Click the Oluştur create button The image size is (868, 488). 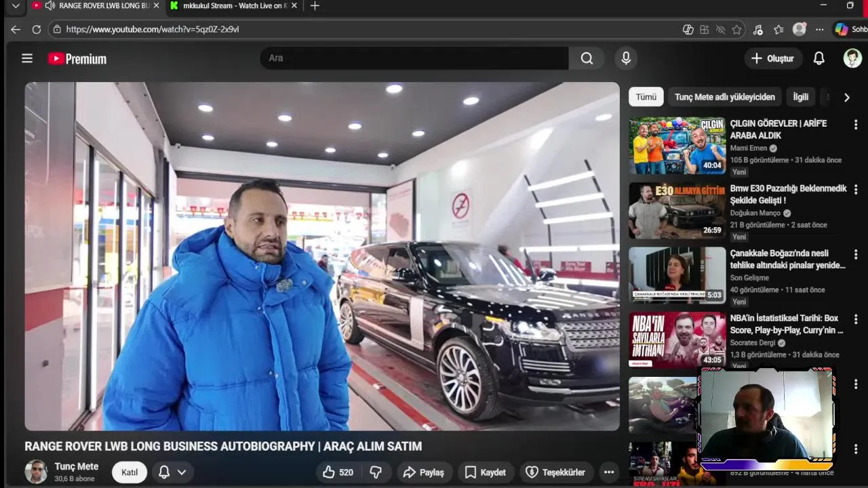coord(773,58)
